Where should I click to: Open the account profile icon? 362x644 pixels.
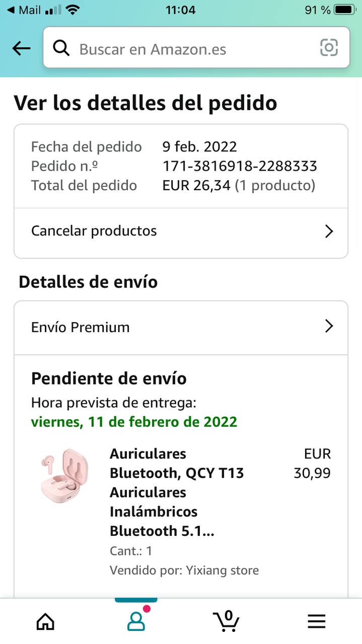(x=136, y=620)
